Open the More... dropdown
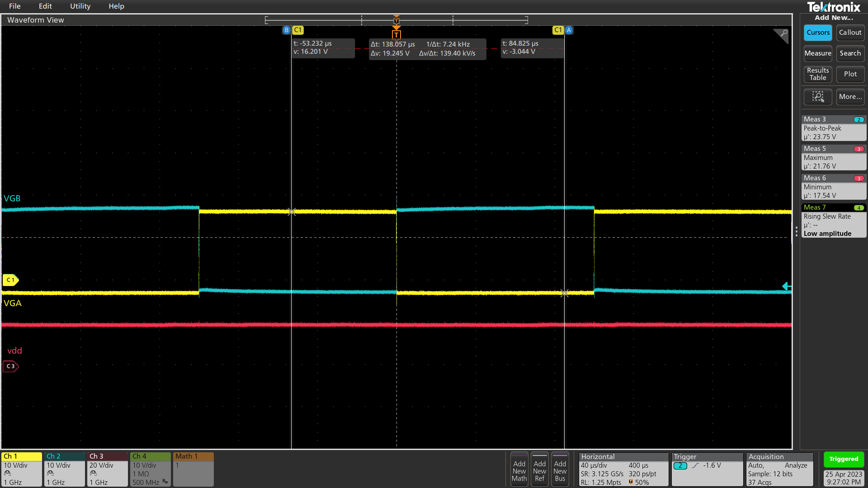Viewport: 868px width, 488px height. 850,97
